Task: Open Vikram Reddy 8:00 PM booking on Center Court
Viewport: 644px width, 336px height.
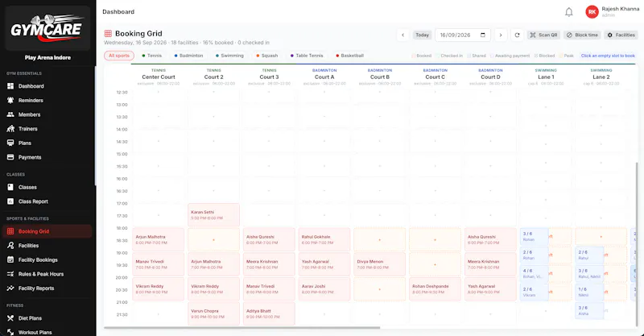Action: [158, 288]
